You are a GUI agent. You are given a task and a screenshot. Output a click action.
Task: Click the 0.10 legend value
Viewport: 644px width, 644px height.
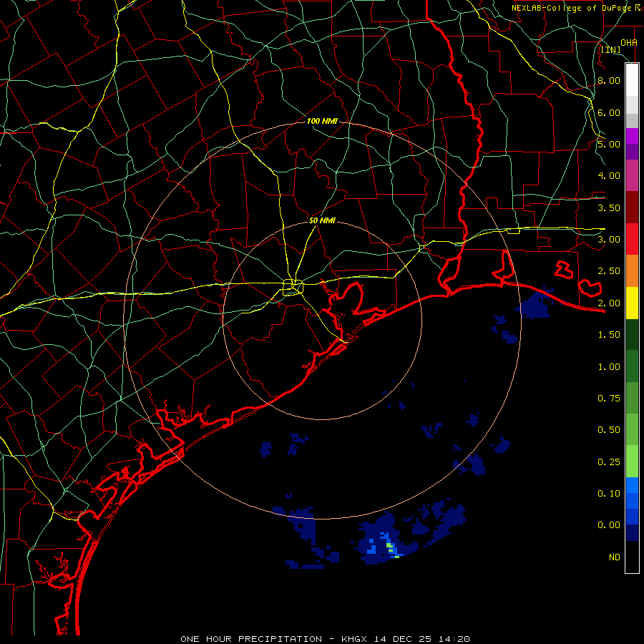[609, 494]
